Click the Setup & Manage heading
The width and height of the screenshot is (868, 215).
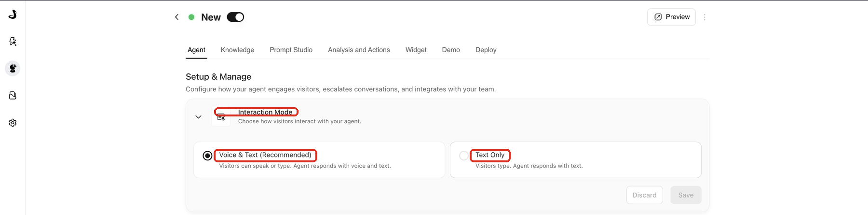tap(218, 77)
